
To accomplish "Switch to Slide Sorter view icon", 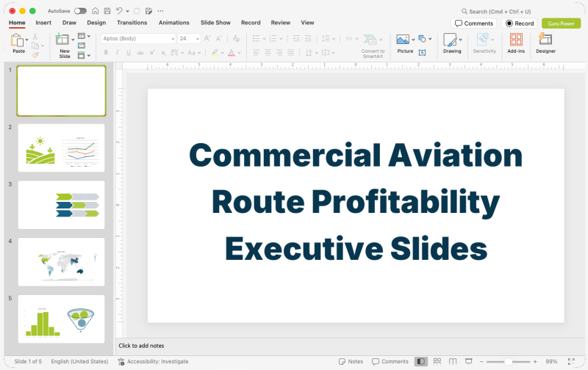I will pos(437,361).
